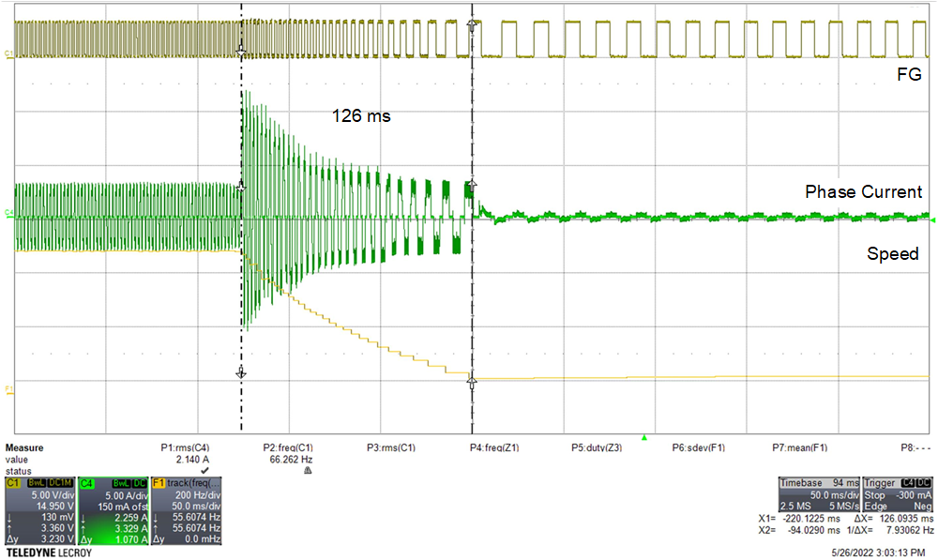Viewport: 938px width, 560px height.
Task: Click the status checkmark under P1:rms(C4)
Action: tap(204, 471)
